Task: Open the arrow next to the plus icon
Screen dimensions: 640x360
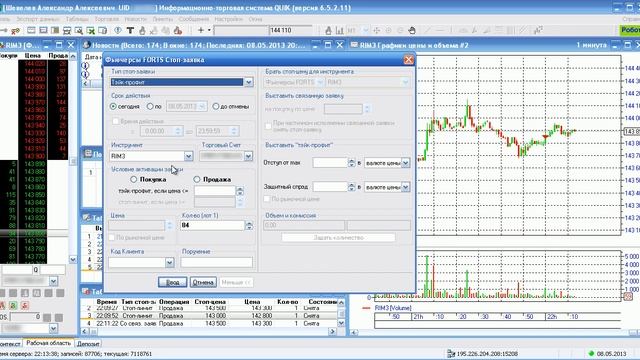Action: pos(209,30)
